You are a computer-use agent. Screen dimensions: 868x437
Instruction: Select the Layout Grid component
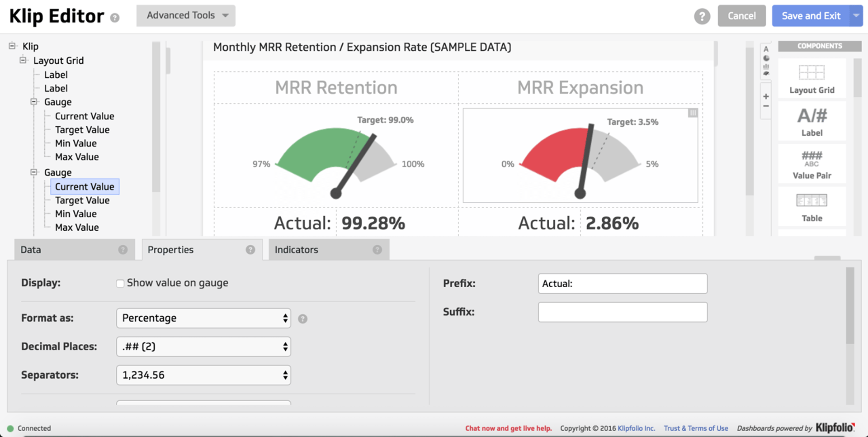[811, 79]
